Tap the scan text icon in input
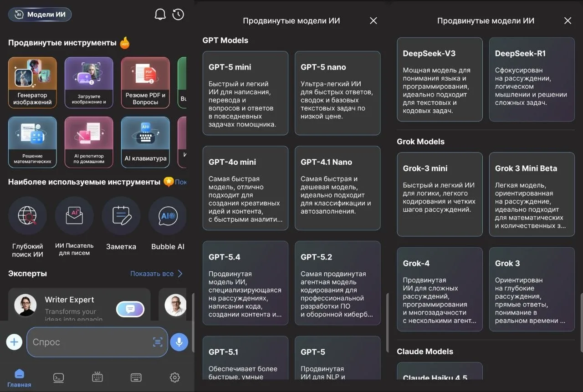Screen dimensions: 583x392 [x=158, y=342]
